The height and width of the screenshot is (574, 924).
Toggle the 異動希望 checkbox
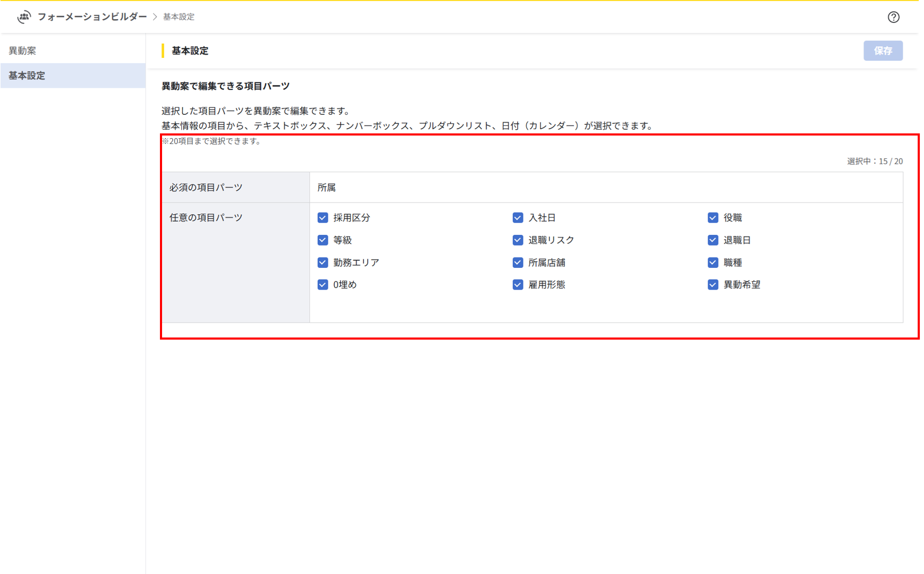tap(713, 285)
